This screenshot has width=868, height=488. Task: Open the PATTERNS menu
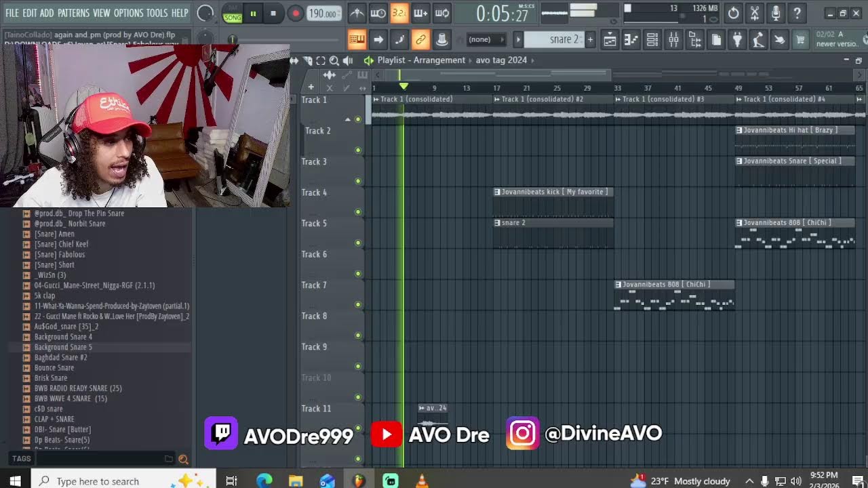tap(73, 13)
